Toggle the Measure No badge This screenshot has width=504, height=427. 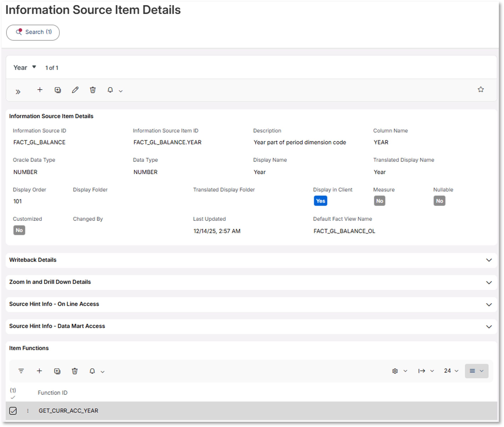[x=379, y=201]
